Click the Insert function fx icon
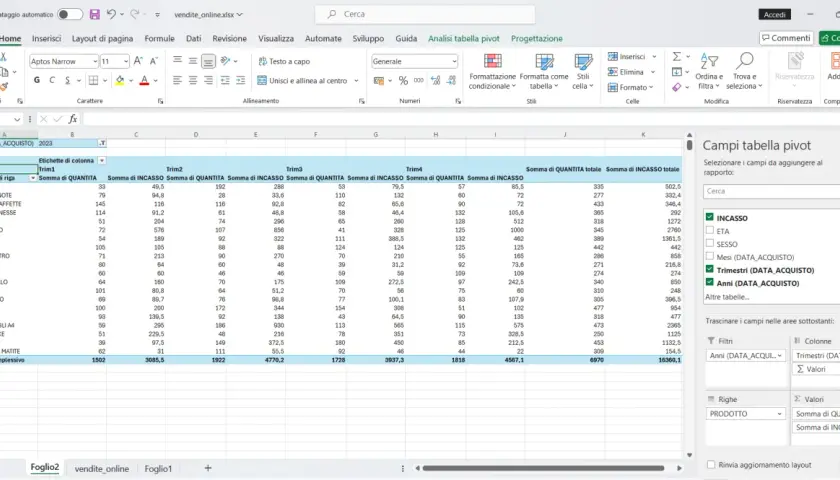The height and width of the screenshot is (480, 840). tap(72, 119)
